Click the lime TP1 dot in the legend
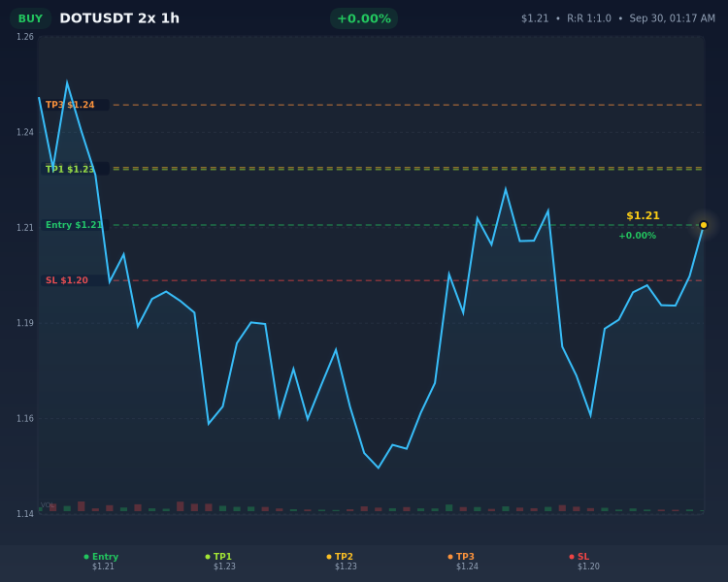The width and height of the screenshot is (728, 582). pos(208,557)
